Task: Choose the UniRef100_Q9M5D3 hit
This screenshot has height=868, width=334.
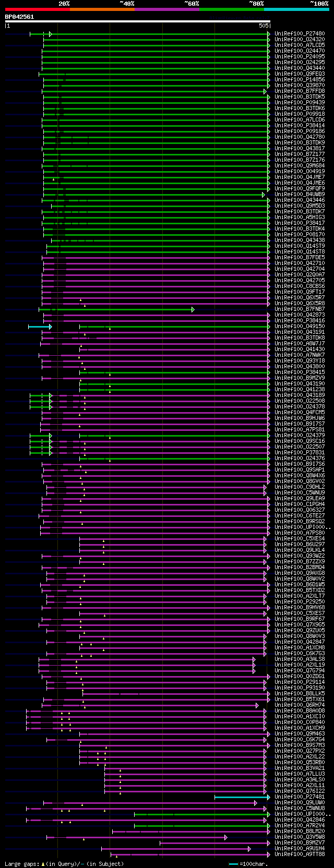Action: 300,206
